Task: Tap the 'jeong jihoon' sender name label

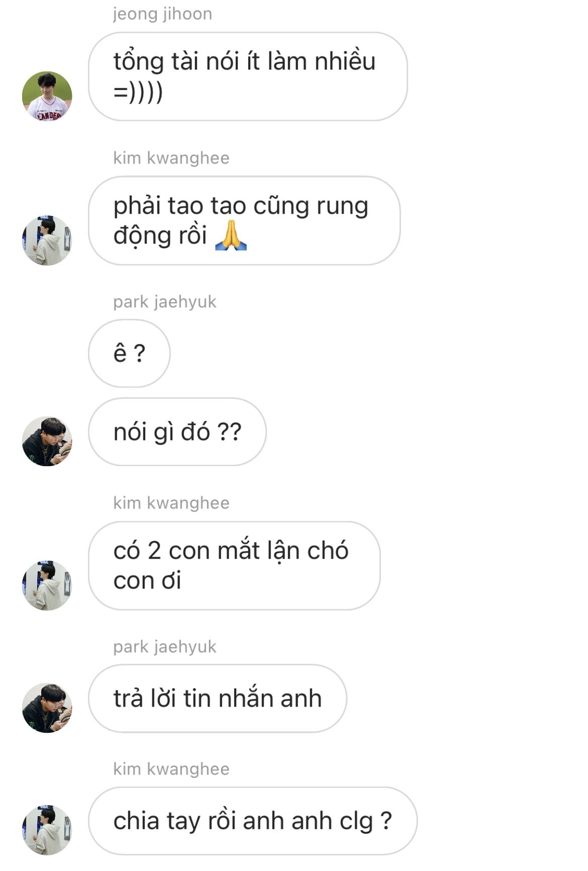Action: tap(162, 14)
